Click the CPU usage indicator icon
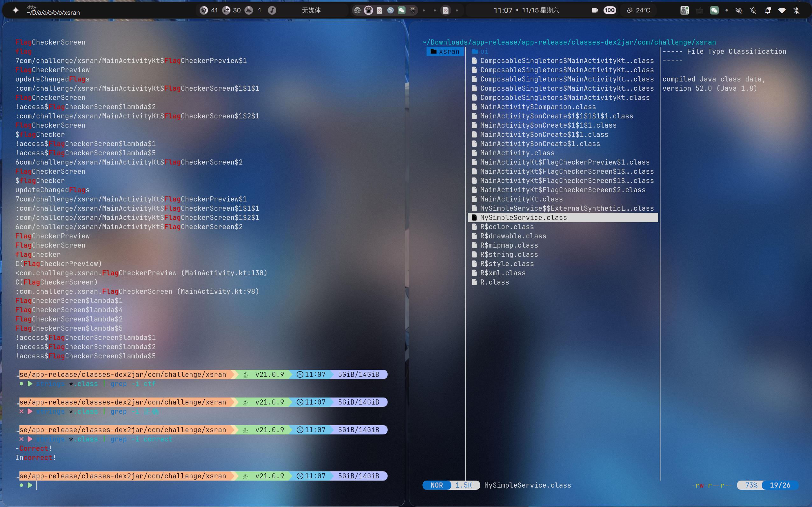This screenshot has width=812, height=507. click(204, 11)
